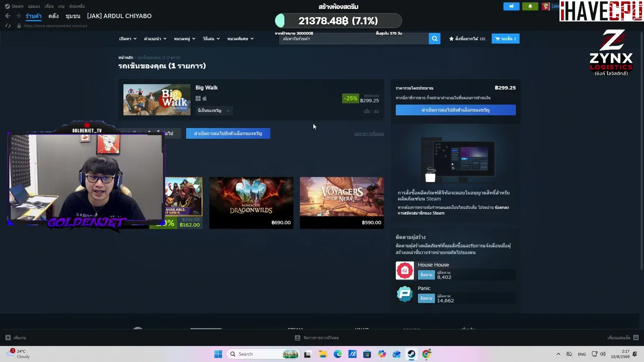Viewport: 644px width, 362px height.
Task: Expand the หมวดหมู่ categories dropdown
Action: tap(185, 39)
